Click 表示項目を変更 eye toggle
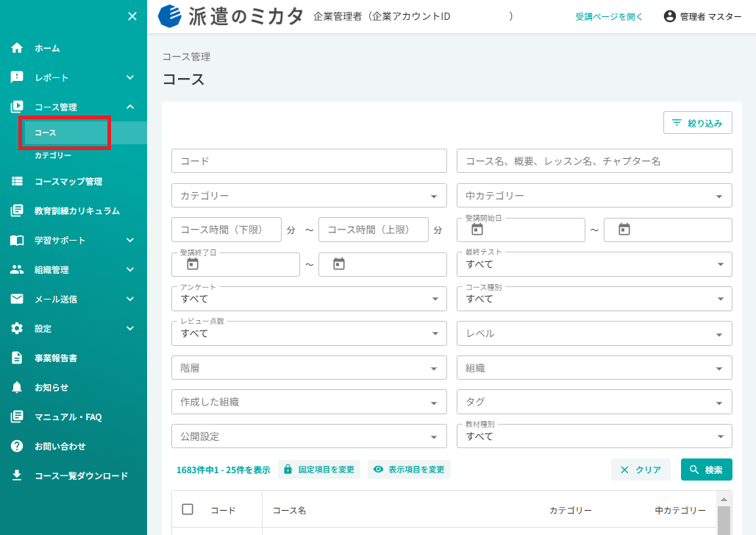The height and width of the screenshot is (535, 756). tap(379, 470)
